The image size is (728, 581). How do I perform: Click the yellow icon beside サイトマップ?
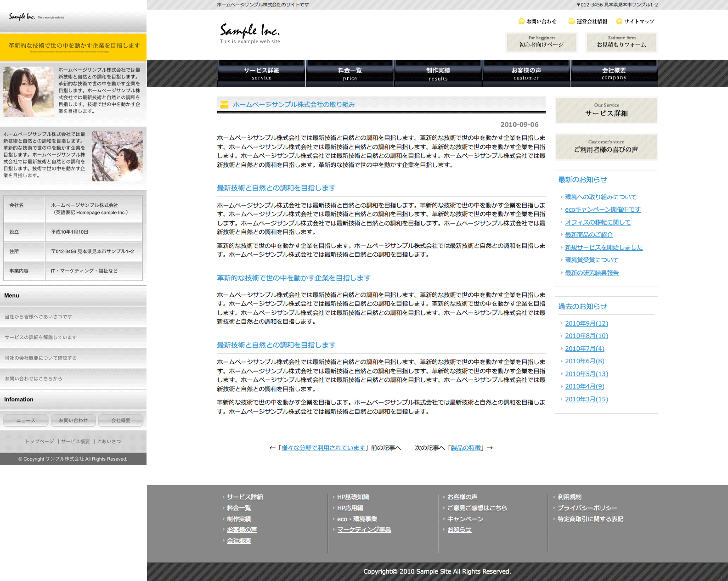click(619, 22)
